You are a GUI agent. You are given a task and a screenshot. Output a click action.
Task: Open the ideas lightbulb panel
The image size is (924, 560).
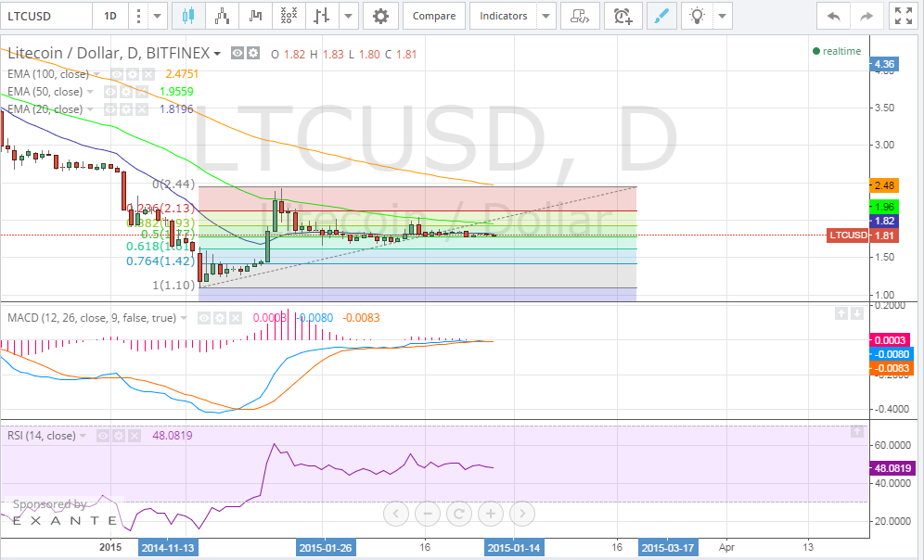[x=696, y=16]
